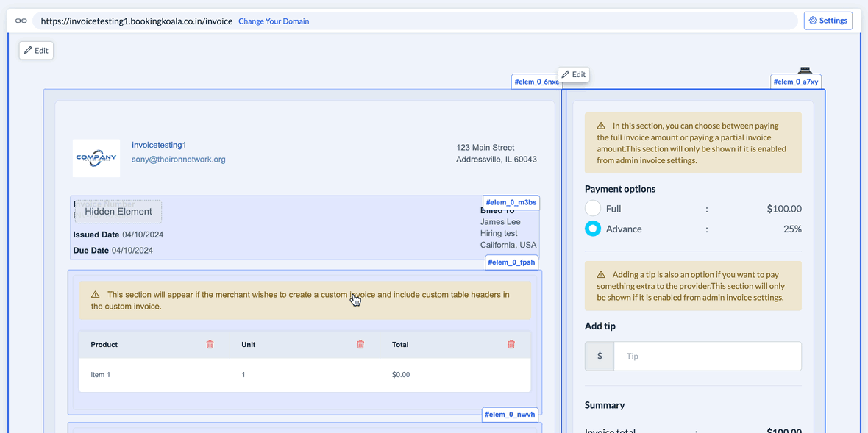Select the #elem_0_fpsh element tag
The height and width of the screenshot is (433, 868).
[x=511, y=262]
